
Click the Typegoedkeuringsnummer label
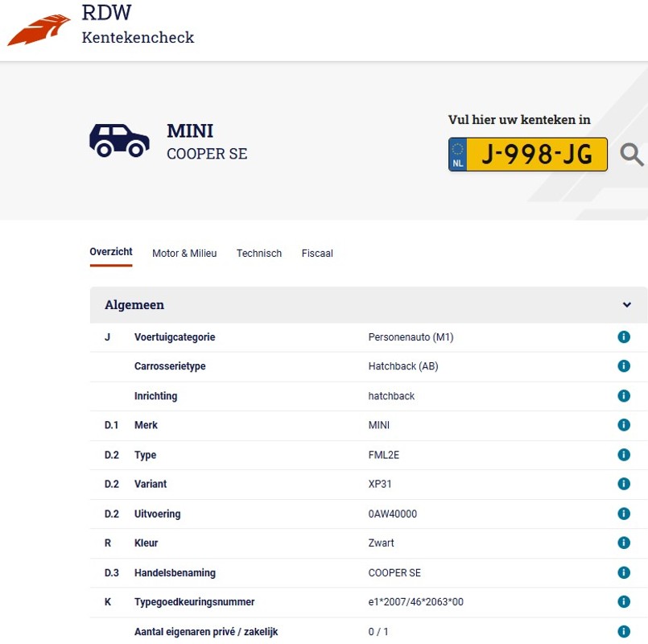click(x=194, y=602)
